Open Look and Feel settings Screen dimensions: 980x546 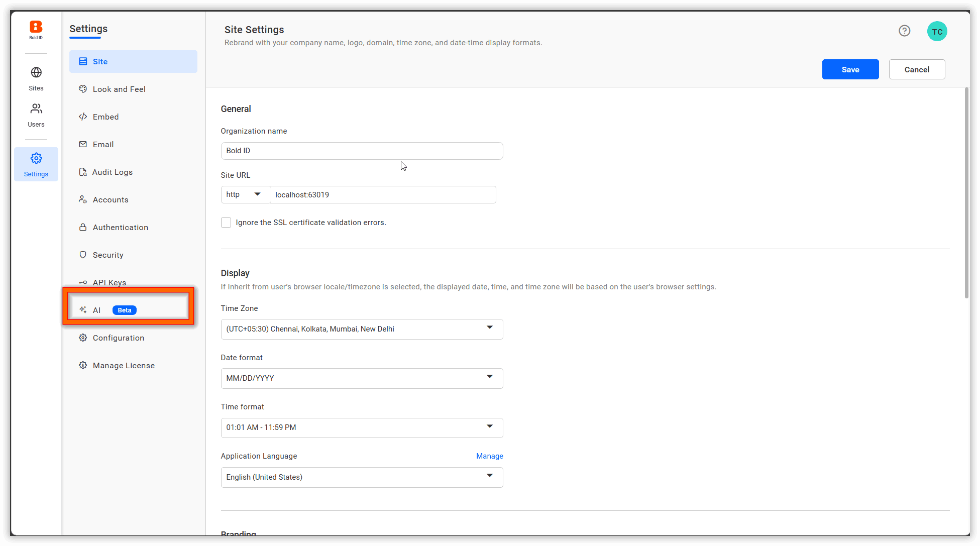point(133,89)
